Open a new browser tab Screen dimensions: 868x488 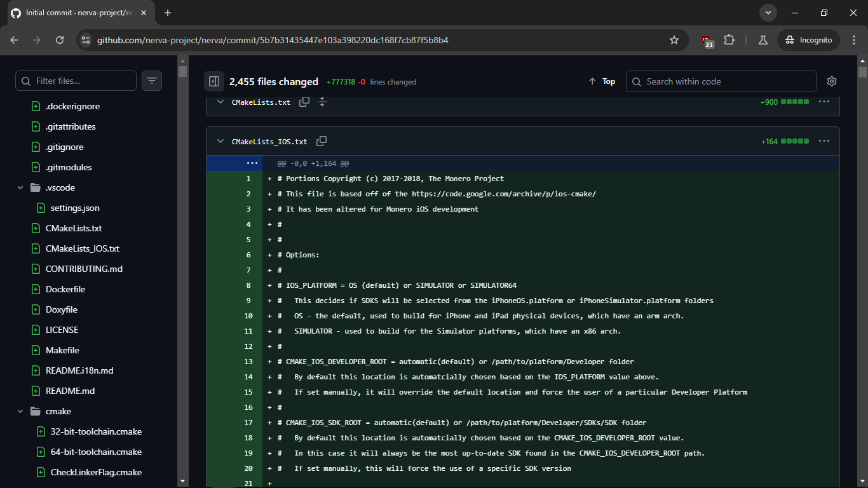click(168, 13)
